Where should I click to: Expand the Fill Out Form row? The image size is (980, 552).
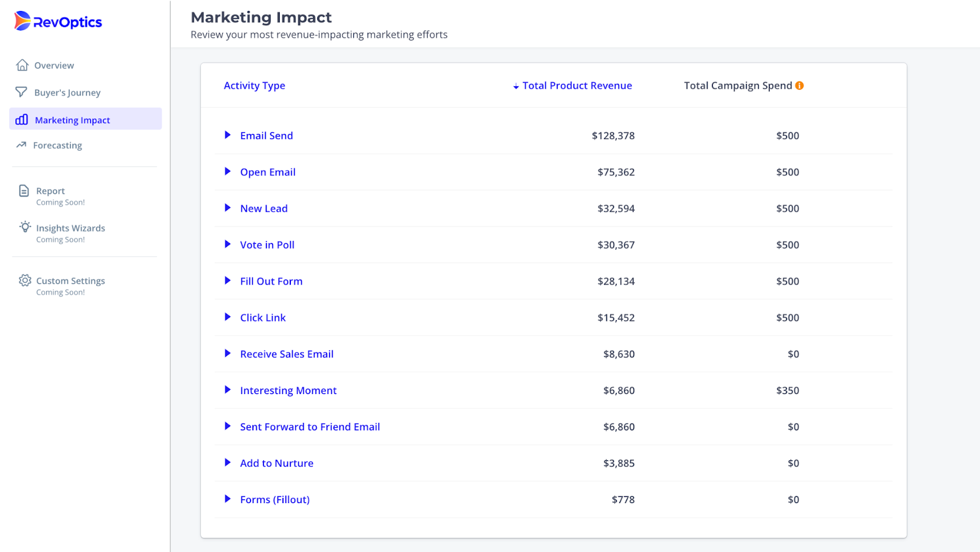coord(227,281)
